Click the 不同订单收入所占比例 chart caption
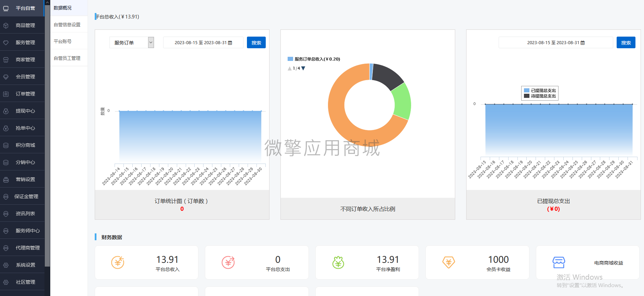The image size is (644, 296). point(368,209)
